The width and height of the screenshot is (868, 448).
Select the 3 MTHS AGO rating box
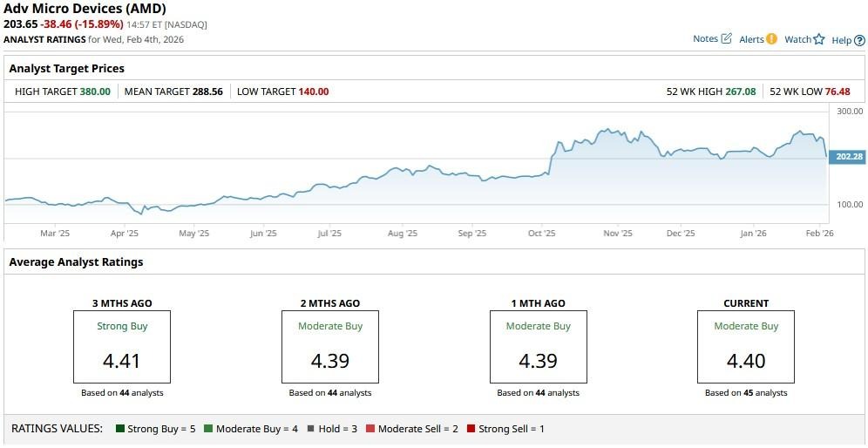(122, 347)
